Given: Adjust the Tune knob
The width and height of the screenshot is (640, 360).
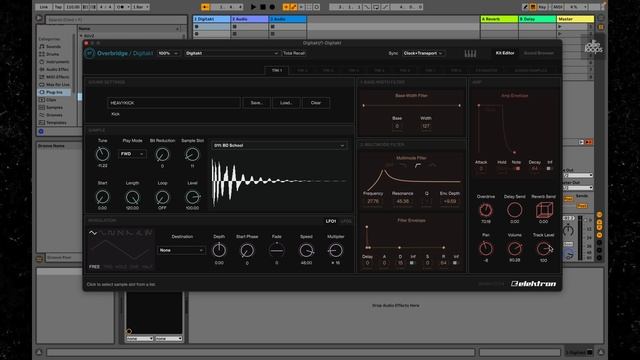Looking at the screenshot, I should [x=102, y=154].
